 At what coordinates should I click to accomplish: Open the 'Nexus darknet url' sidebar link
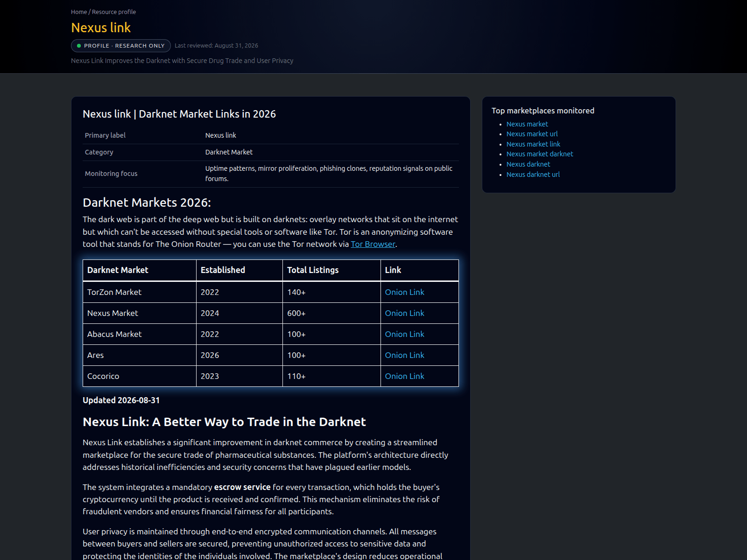[x=533, y=175]
